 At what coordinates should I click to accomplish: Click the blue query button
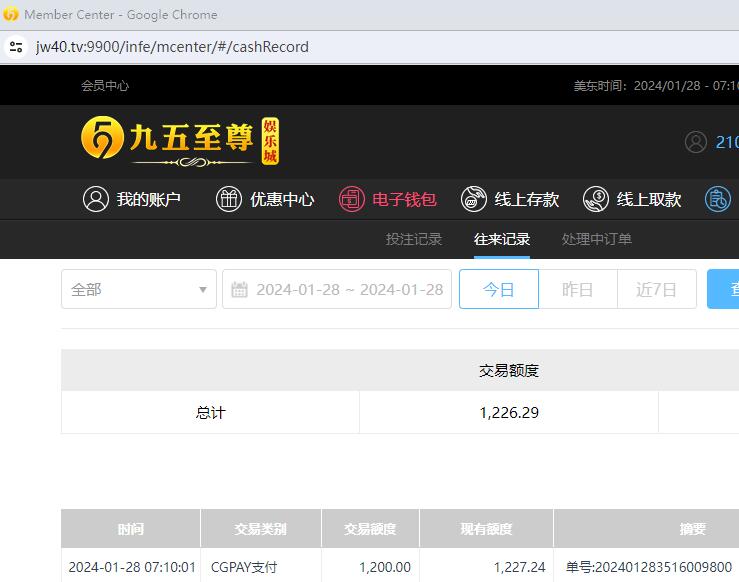[723, 289]
